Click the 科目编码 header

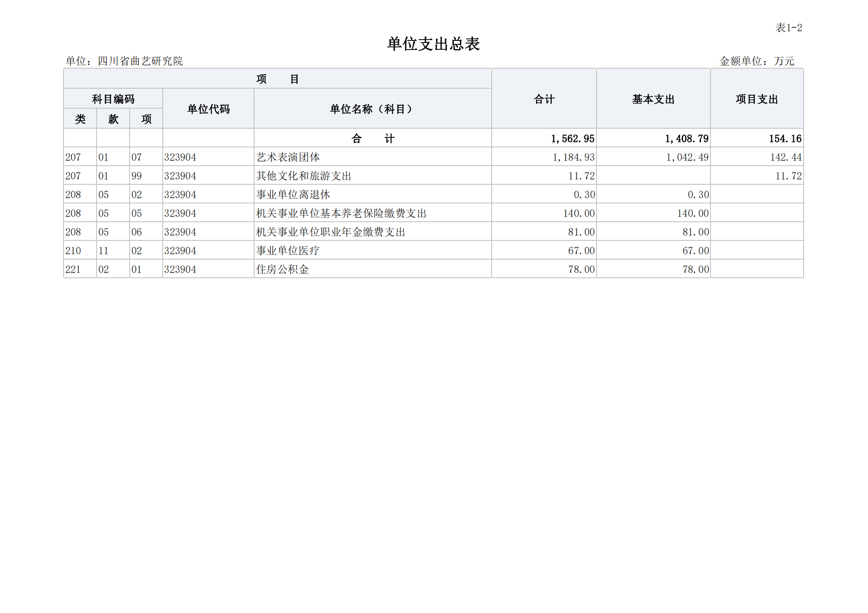113,99
